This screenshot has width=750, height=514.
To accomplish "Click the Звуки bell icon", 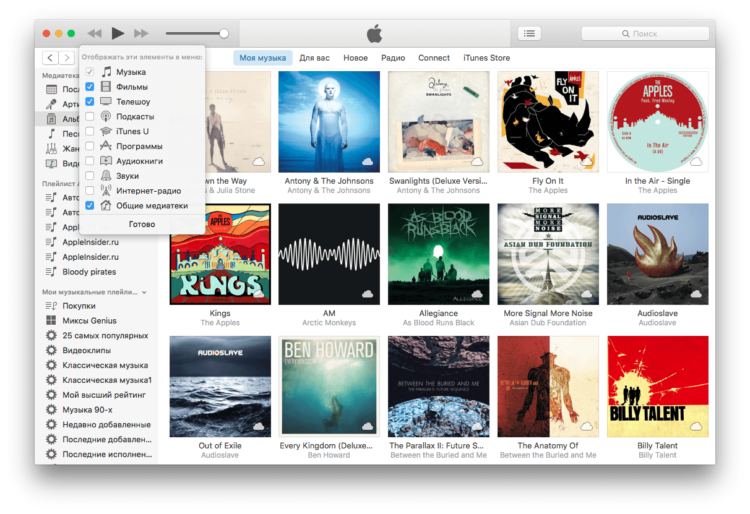I will tap(106, 175).
